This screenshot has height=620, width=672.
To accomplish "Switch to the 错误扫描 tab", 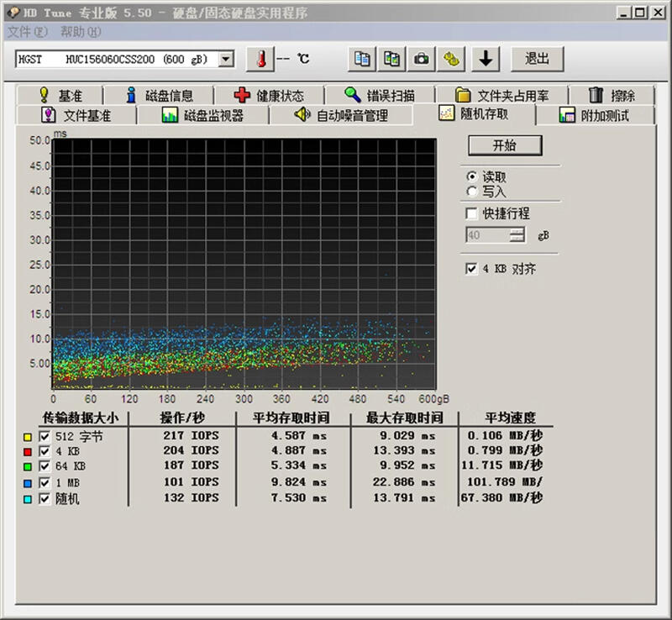I will click(380, 95).
